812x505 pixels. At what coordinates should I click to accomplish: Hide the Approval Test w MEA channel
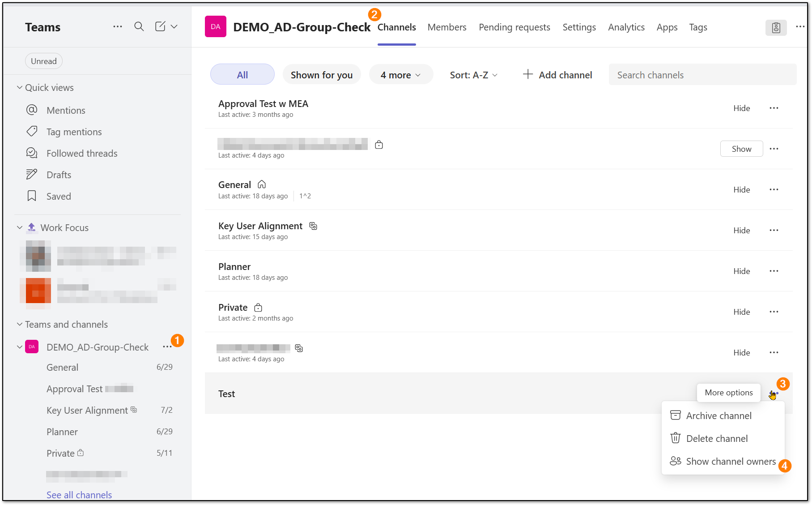point(742,108)
